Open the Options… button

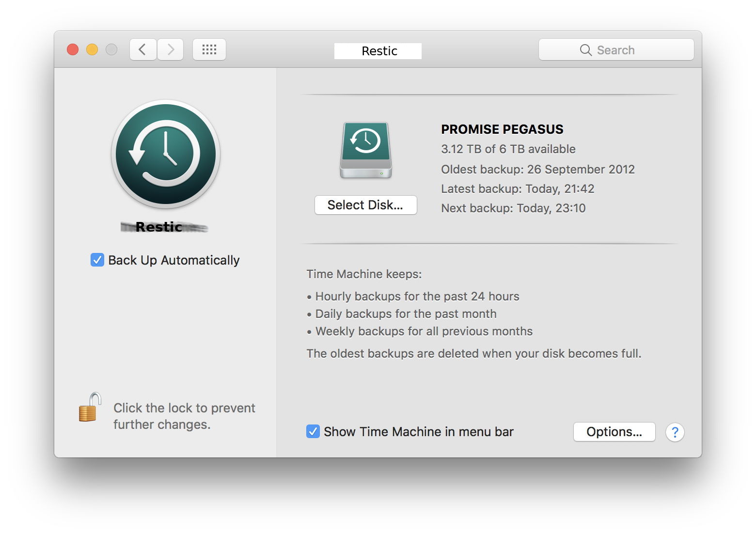614,432
